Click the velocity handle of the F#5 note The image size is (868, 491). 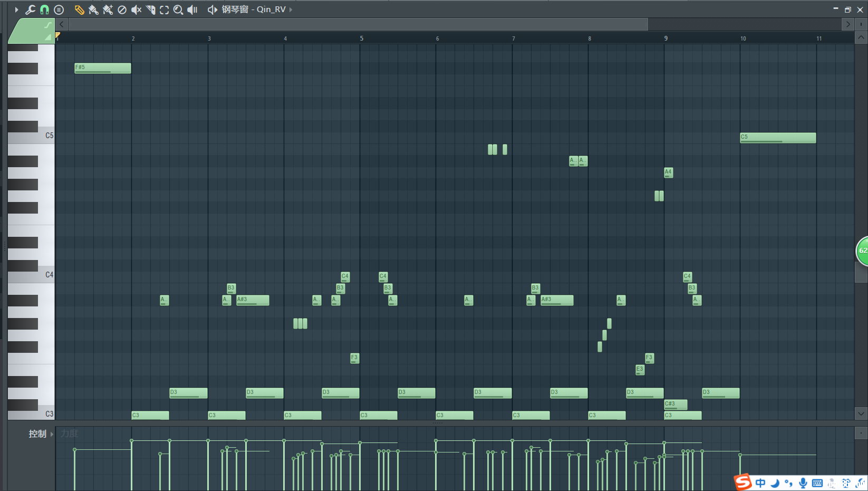(x=75, y=450)
